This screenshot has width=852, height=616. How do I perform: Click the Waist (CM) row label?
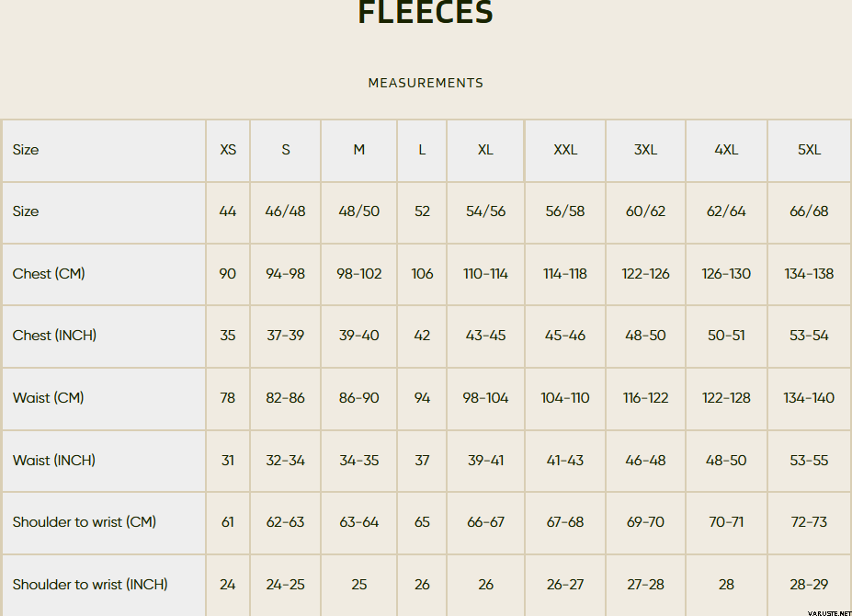click(48, 398)
